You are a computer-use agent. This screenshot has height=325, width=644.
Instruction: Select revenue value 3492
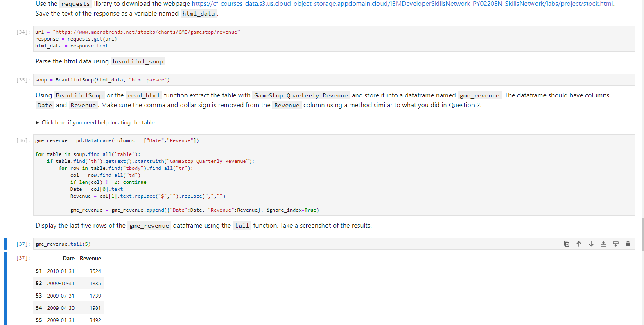click(95, 320)
